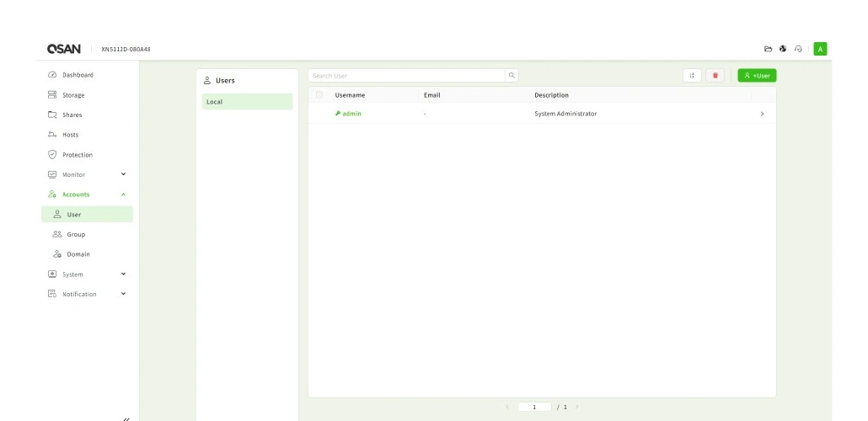868x421 pixels.
Task: Focus the Search User field
Action: coord(407,75)
